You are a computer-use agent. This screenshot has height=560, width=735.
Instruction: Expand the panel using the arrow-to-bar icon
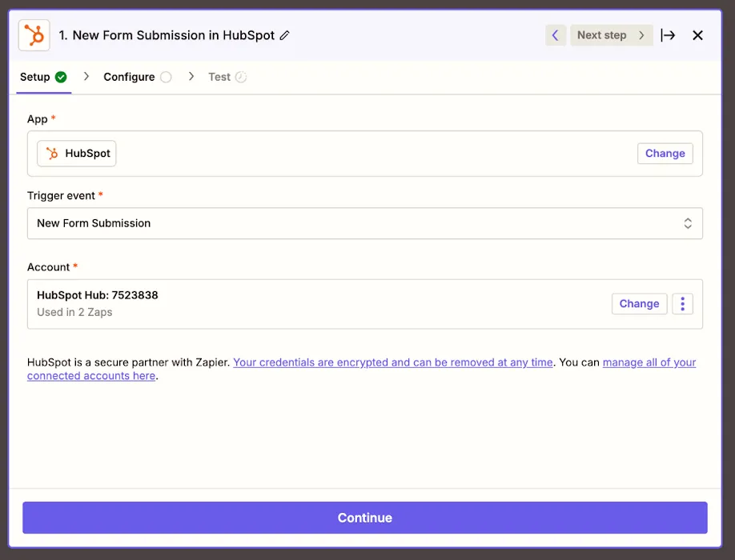tap(668, 35)
